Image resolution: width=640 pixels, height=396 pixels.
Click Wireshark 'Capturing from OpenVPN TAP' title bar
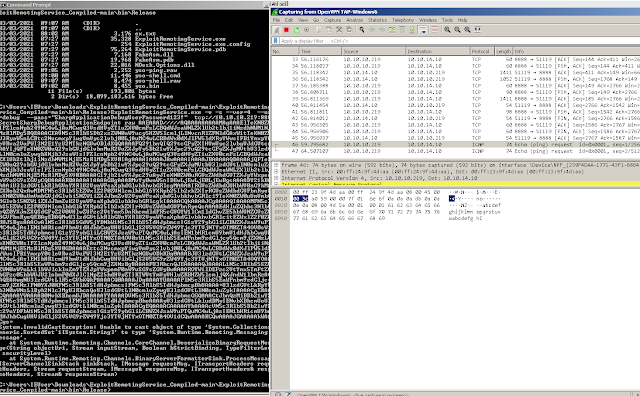456,12
